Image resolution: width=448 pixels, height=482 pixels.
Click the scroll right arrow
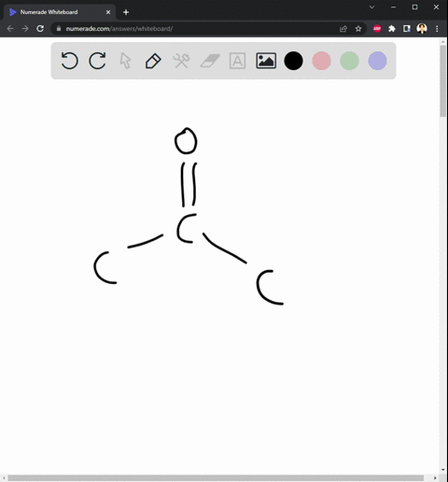pyautogui.click(x=435, y=478)
